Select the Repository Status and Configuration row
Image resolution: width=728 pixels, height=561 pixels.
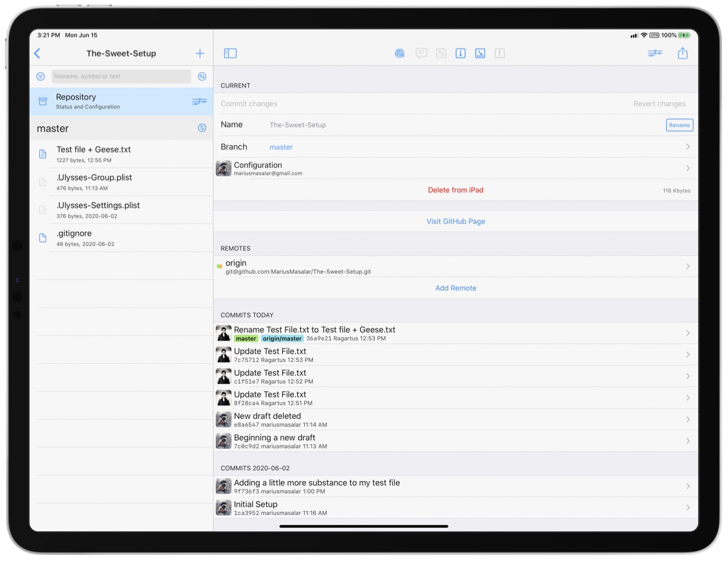121,101
